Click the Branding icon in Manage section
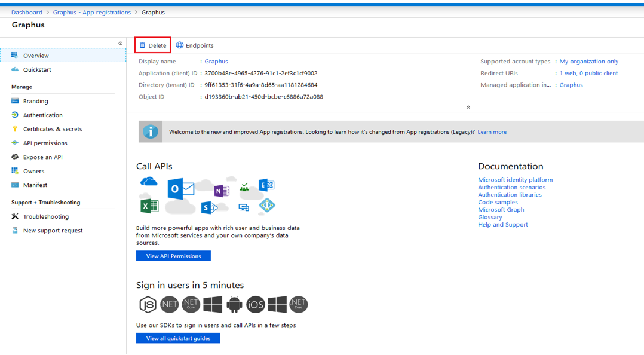This screenshot has width=644, height=355. (15, 100)
